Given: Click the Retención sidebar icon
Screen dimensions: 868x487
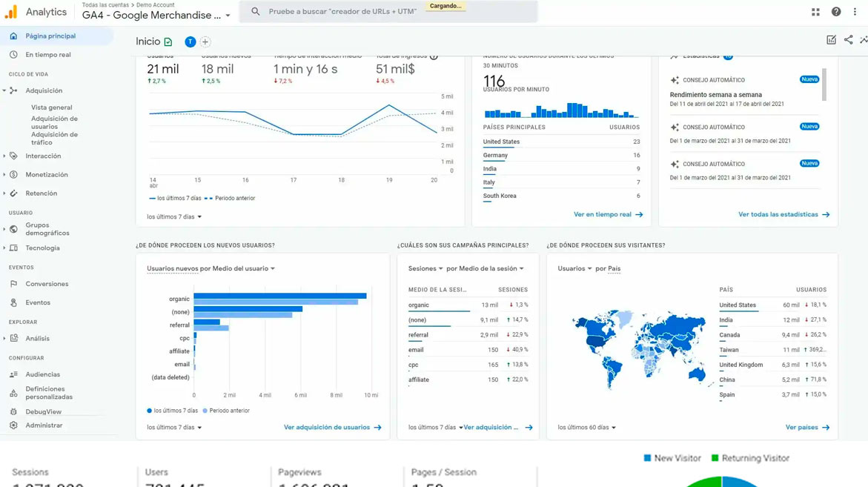Looking at the screenshot, I should pyautogui.click(x=13, y=193).
